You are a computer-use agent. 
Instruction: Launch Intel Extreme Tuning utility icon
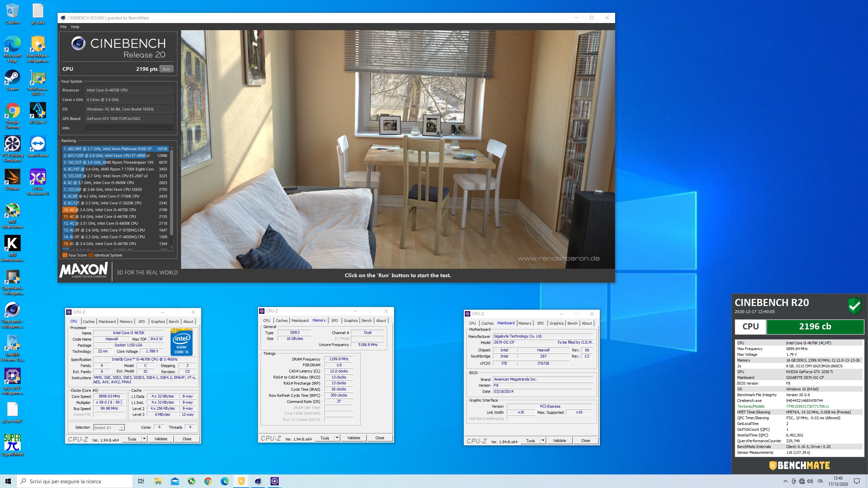[12, 348]
